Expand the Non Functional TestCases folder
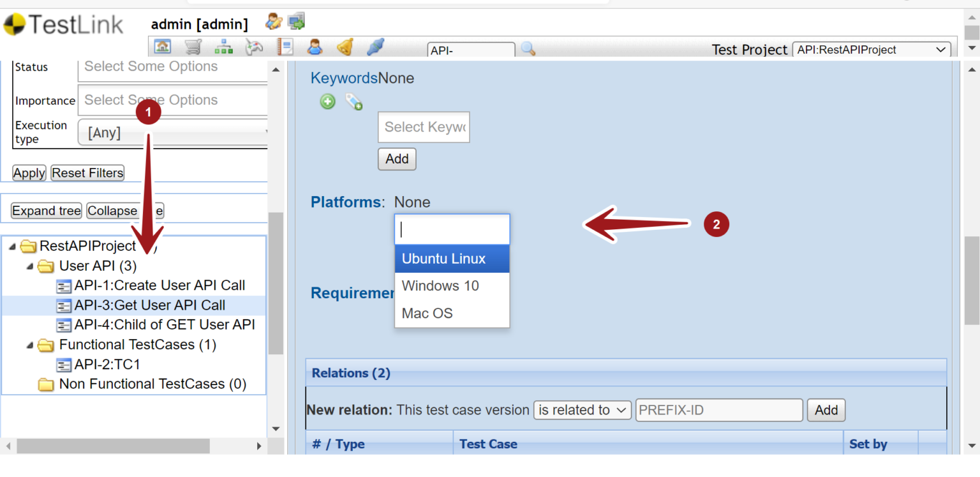The height and width of the screenshot is (477, 980). click(45, 384)
